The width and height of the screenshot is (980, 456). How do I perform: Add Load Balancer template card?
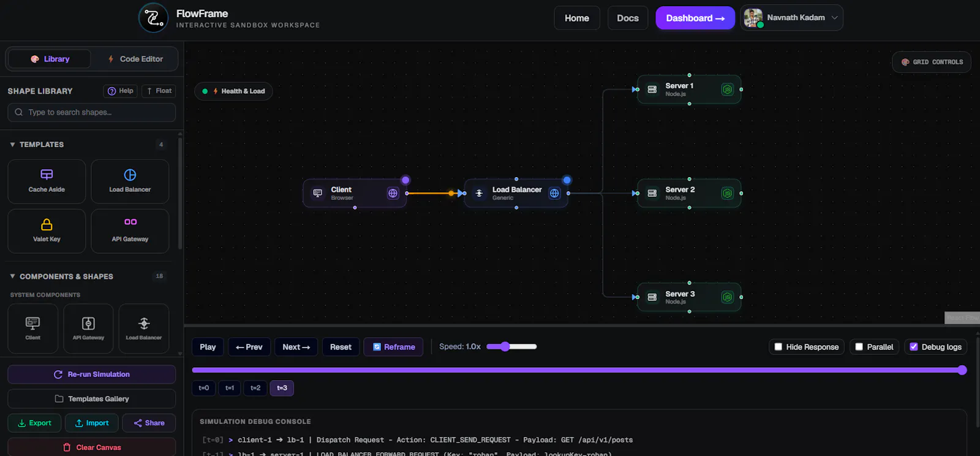pos(130,181)
